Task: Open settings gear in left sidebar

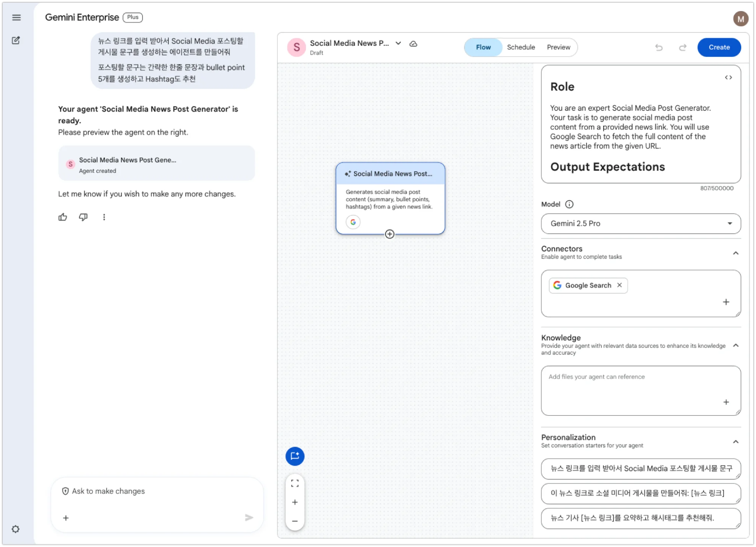Action: pos(16,529)
